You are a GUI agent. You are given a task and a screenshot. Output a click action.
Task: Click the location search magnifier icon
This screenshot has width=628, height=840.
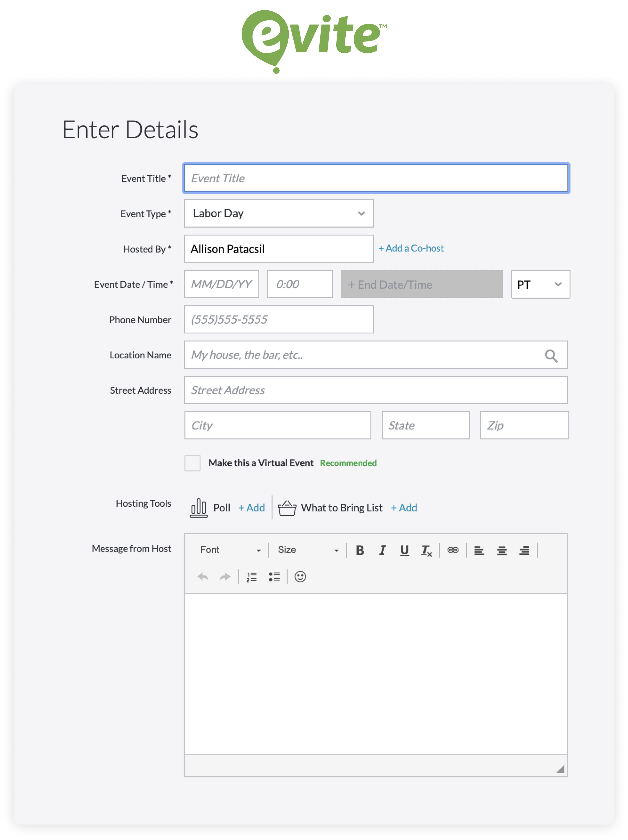tap(551, 355)
